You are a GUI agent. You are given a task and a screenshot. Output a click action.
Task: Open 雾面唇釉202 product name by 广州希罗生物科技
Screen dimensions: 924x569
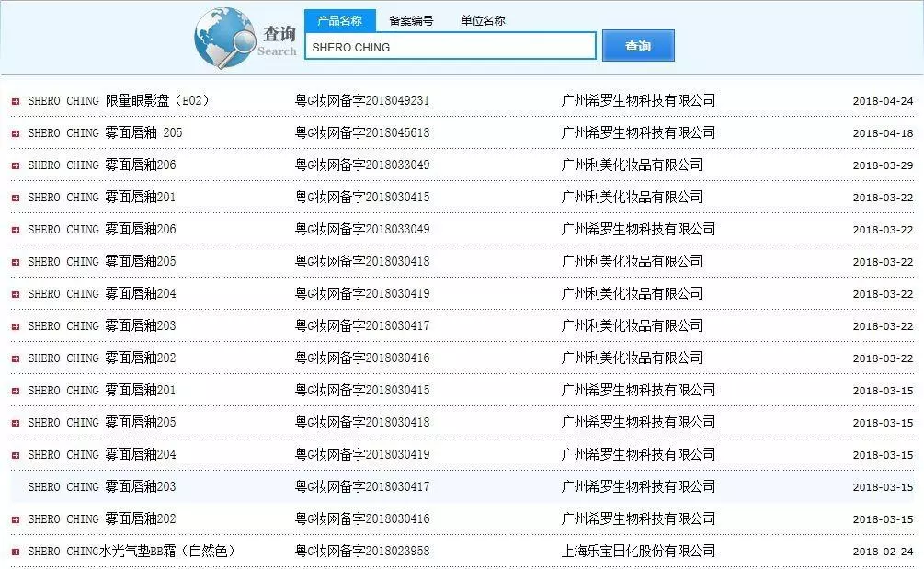click(x=102, y=519)
